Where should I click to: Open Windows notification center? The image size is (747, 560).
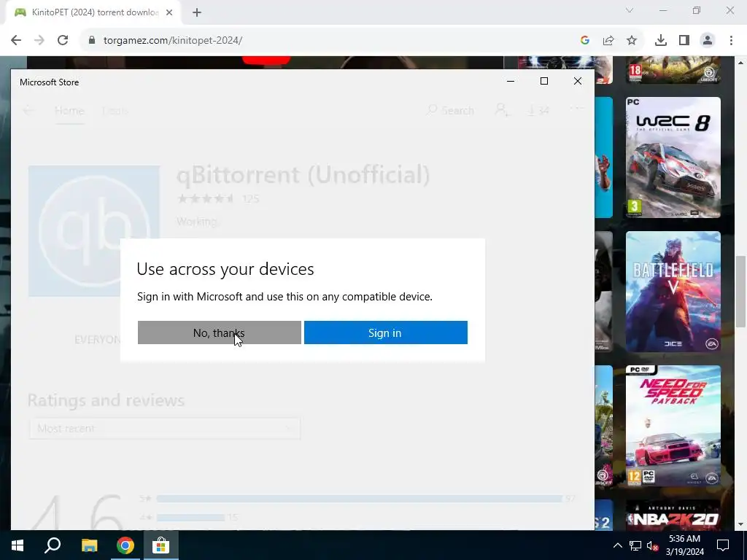point(723,545)
